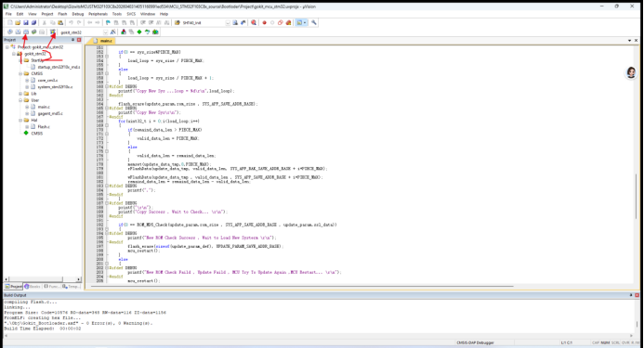Expand the core_cm3.c file dependencies
The image size is (644, 348).
pyautogui.click(x=27, y=81)
